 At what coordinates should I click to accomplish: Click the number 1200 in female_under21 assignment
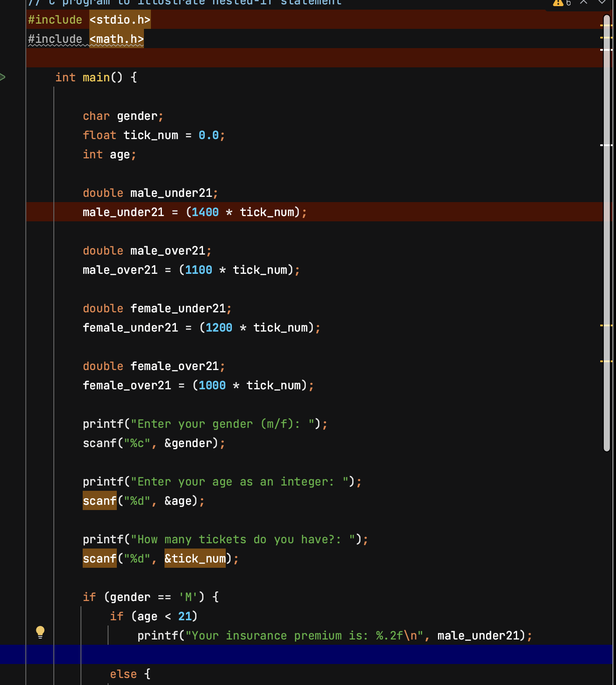(219, 328)
